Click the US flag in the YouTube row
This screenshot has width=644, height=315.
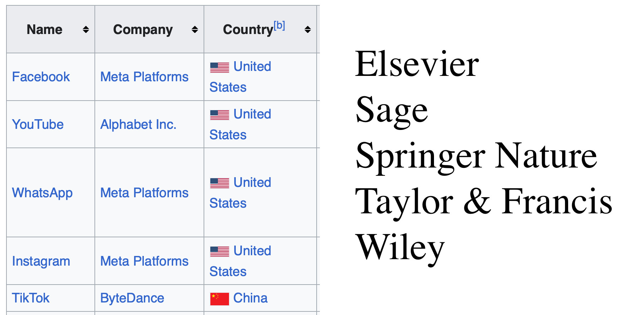(x=219, y=115)
